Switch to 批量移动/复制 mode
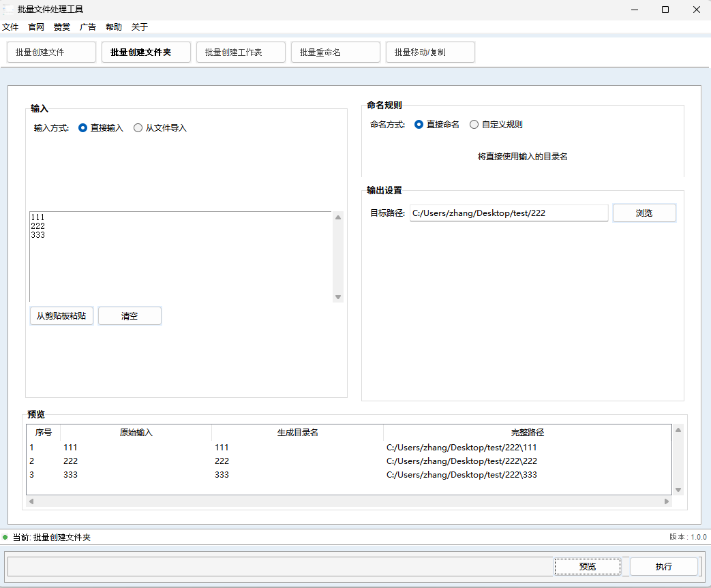Viewport: 711px width, 588px height. [x=430, y=52]
